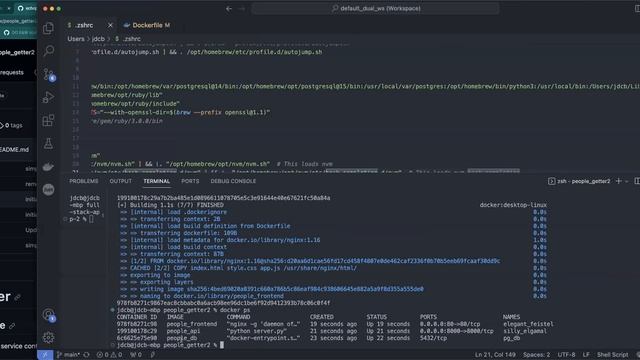Image resolution: width=640 pixels, height=360 pixels.
Task: Click the elegant_feistel container name
Action: tap(528, 324)
